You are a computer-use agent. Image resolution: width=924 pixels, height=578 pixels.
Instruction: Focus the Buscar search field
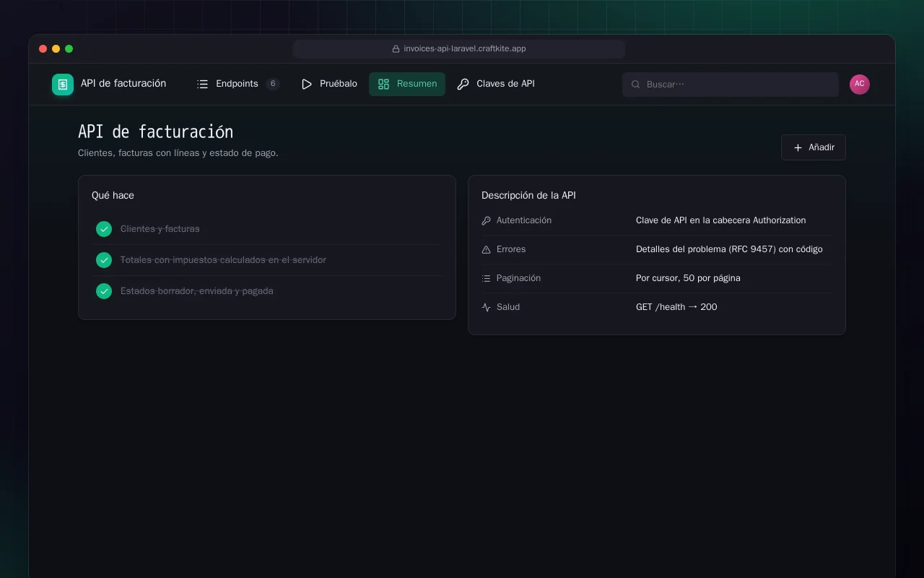[x=731, y=85]
